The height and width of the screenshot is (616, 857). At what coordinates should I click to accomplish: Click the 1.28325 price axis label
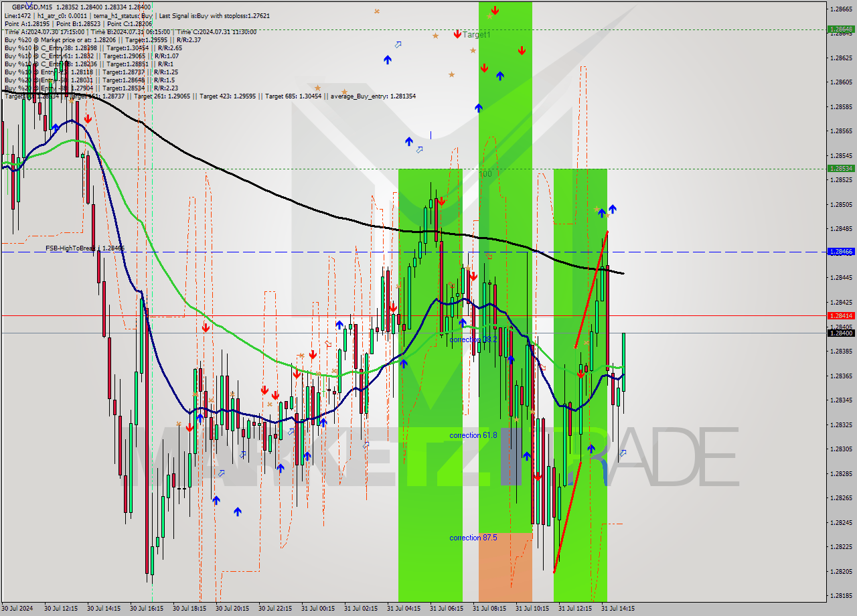[841, 425]
